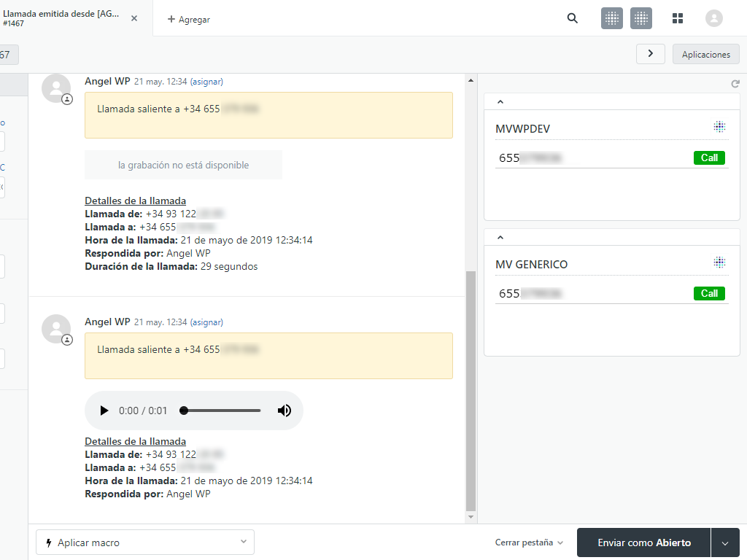
Task: Select the second dialpad icon in the toolbar
Action: [x=641, y=17]
